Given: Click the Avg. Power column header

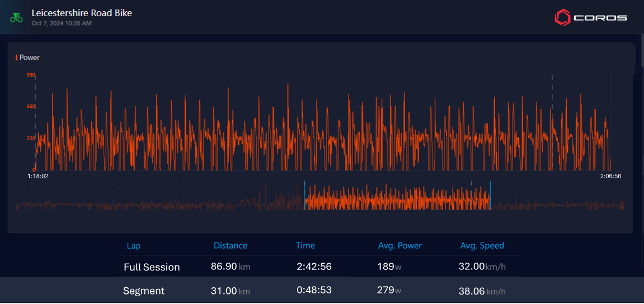Looking at the screenshot, I should click(x=399, y=246).
